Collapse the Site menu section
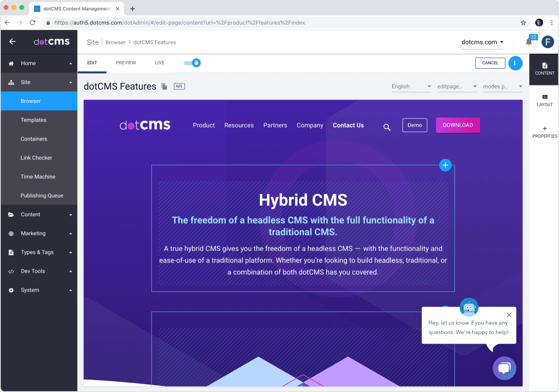This screenshot has height=392, width=559. 71,82
